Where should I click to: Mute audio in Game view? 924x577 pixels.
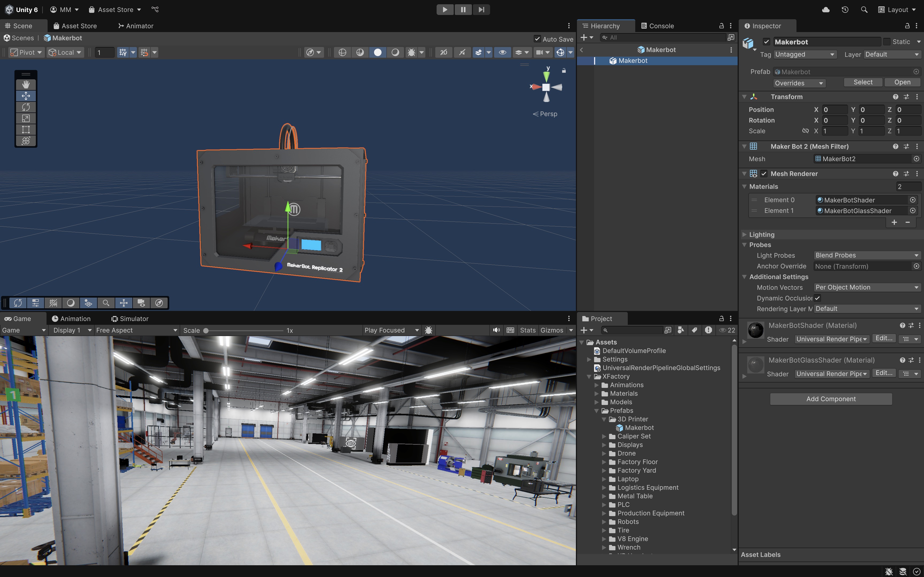[x=496, y=330]
